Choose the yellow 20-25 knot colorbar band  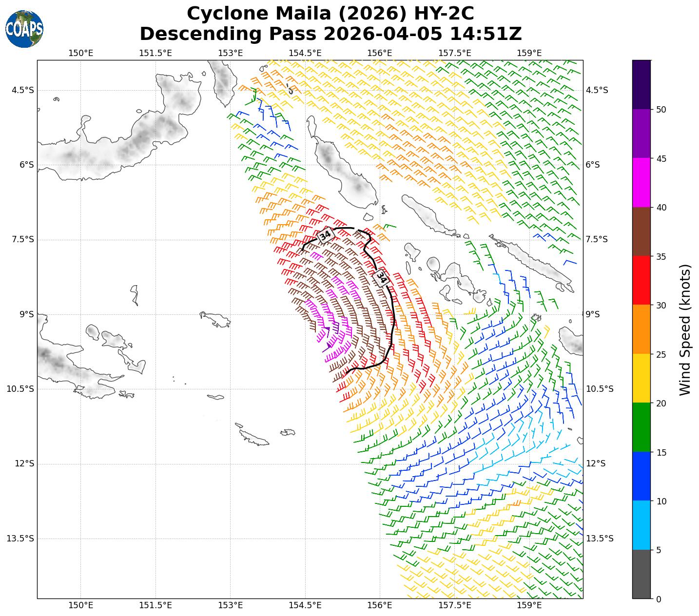click(641, 378)
